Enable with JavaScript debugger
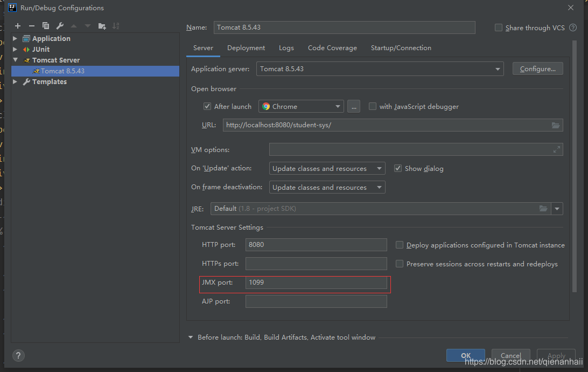588x372 pixels. pos(372,106)
